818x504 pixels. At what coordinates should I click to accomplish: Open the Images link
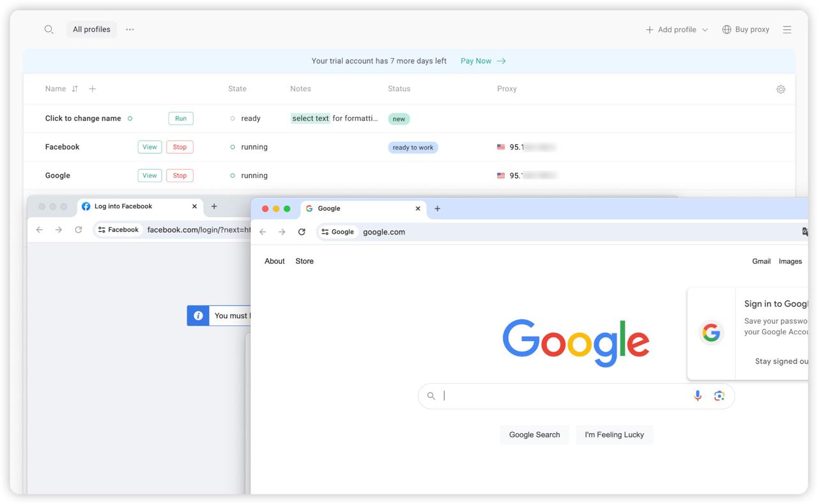[790, 261]
